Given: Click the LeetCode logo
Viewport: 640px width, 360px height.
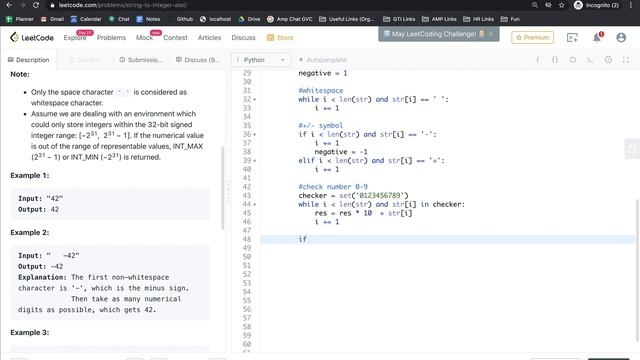Looking at the screenshot, I should pos(32,37).
